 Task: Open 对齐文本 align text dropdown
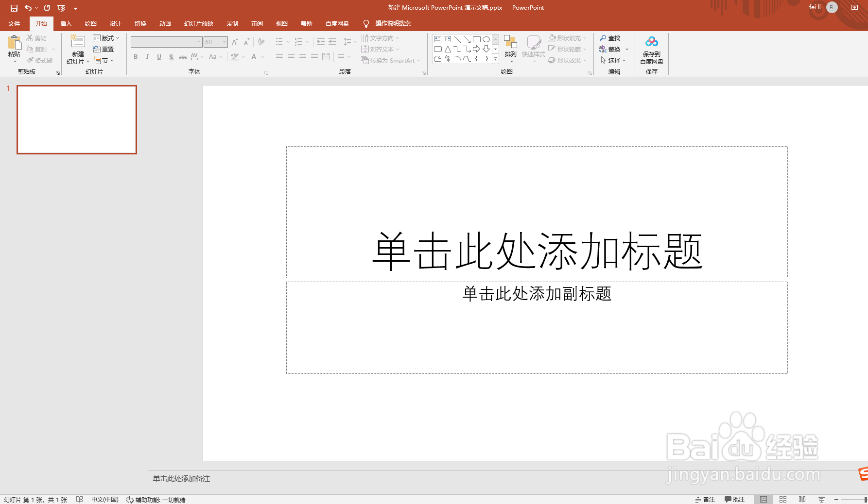click(380, 49)
